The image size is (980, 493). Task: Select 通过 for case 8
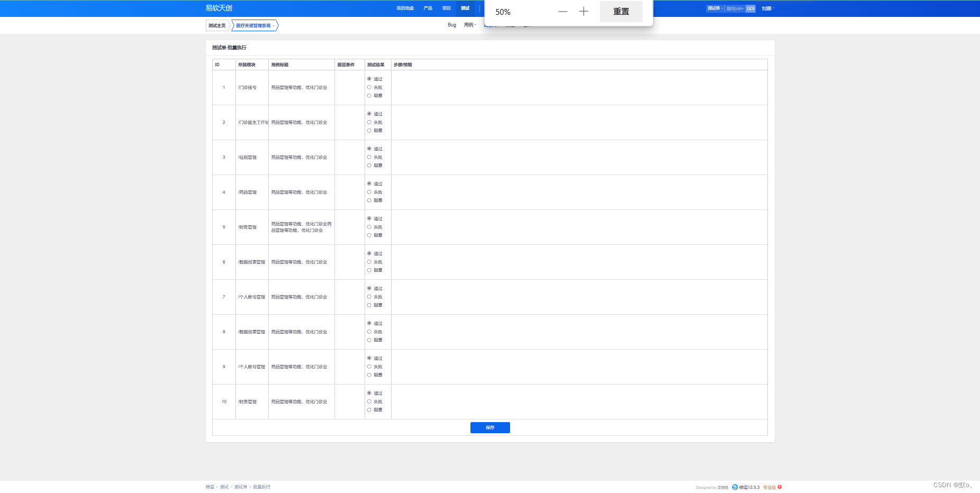369,323
